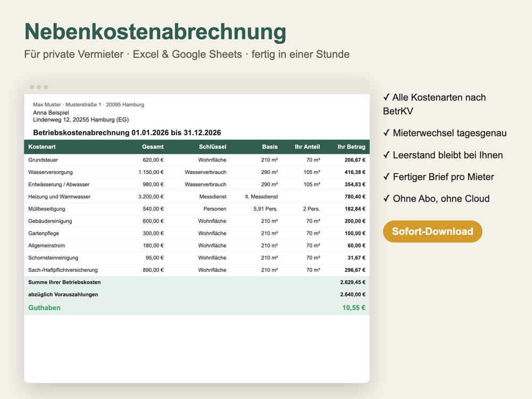Image resolution: width=532 pixels, height=399 pixels.
Task: Click the Heizung amount 780,40 €
Action: click(355, 196)
